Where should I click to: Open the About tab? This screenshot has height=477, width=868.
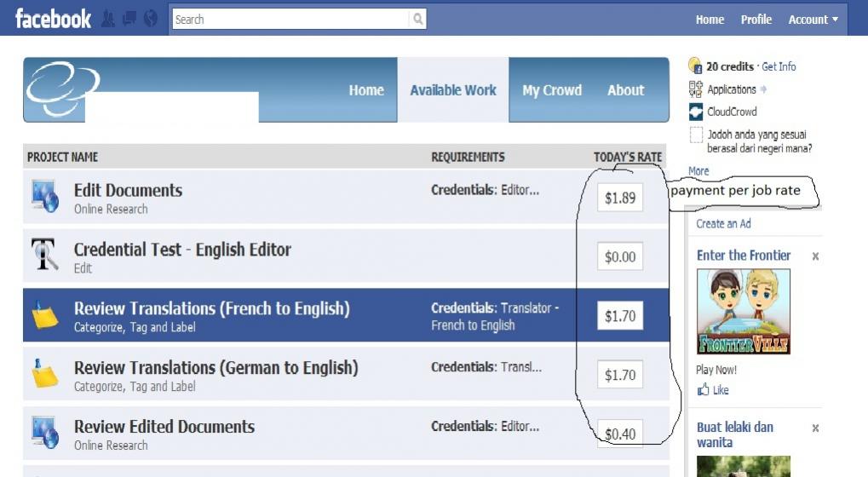[x=625, y=89]
